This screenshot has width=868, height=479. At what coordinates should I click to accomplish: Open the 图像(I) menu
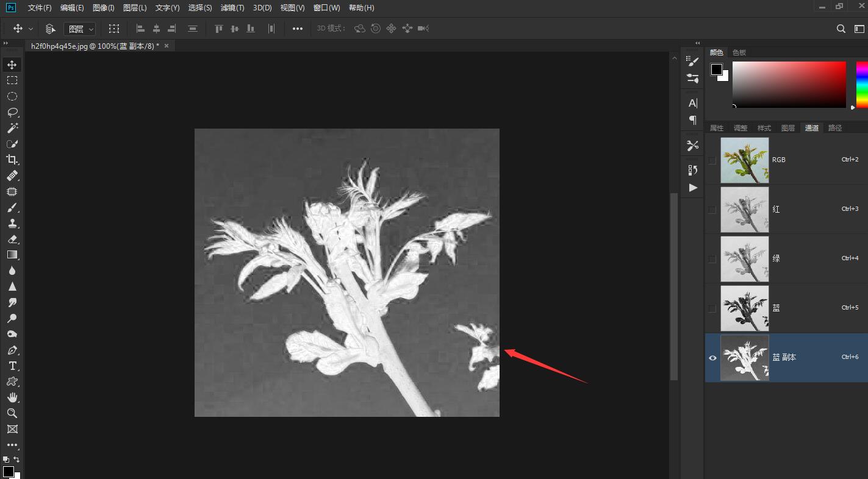coord(104,8)
